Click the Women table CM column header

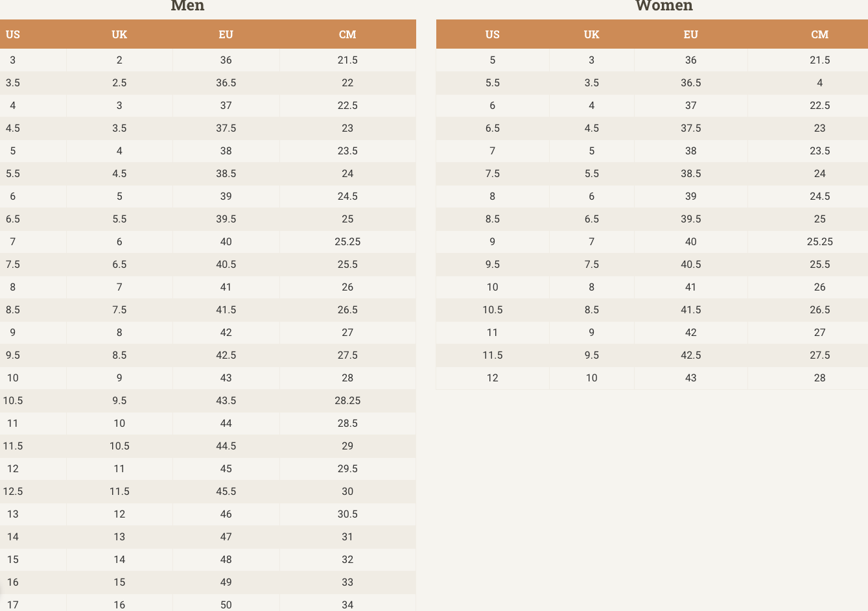click(x=819, y=34)
